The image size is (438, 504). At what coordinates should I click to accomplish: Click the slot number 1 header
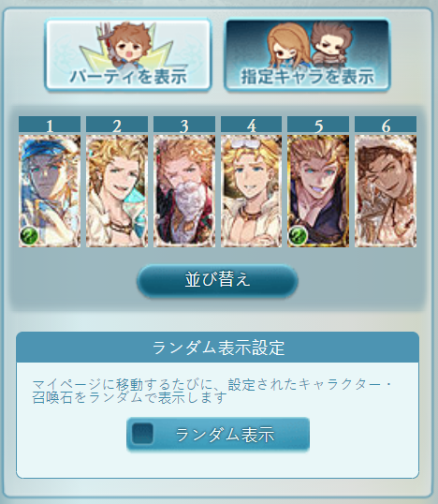point(50,125)
